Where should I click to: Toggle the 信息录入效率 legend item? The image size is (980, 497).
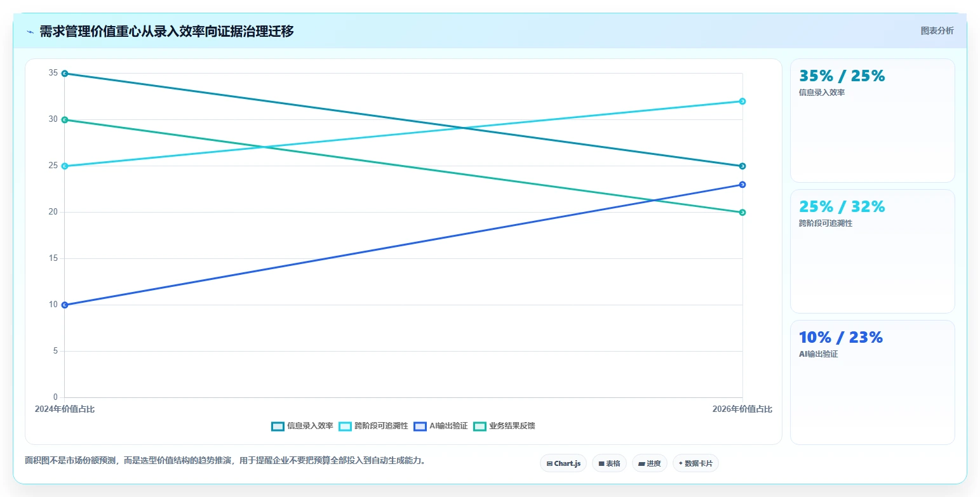[x=302, y=426]
